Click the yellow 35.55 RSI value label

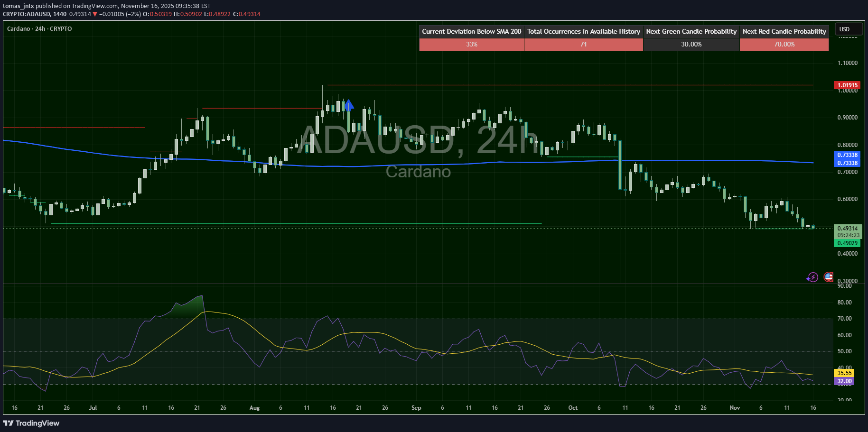pos(844,373)
